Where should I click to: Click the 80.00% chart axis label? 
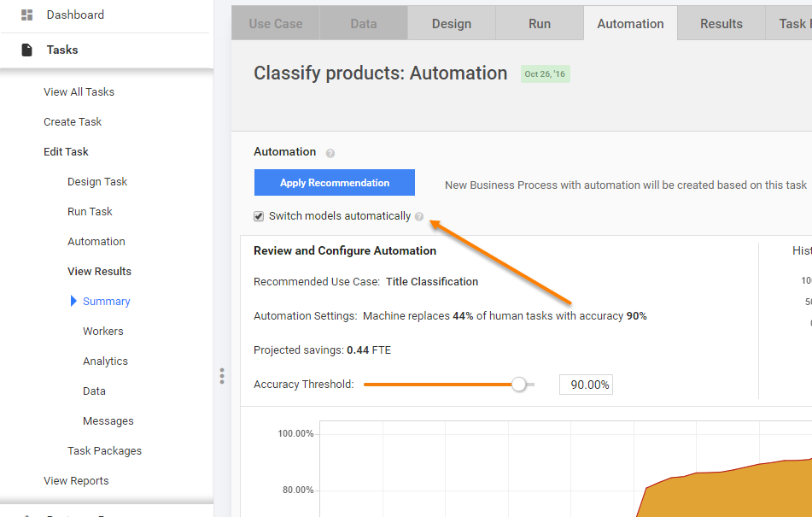pyautogui.click(x=298, y=490)
